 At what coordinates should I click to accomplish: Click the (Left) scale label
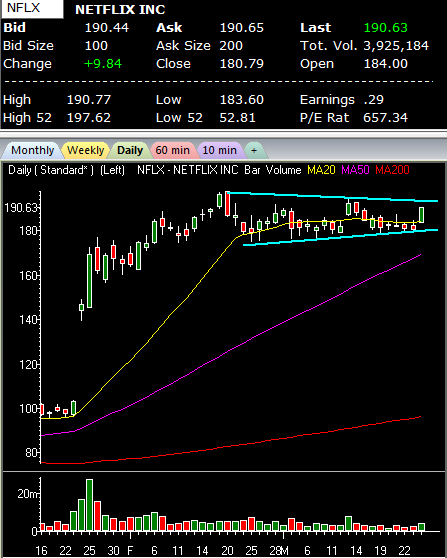[112, 170]
